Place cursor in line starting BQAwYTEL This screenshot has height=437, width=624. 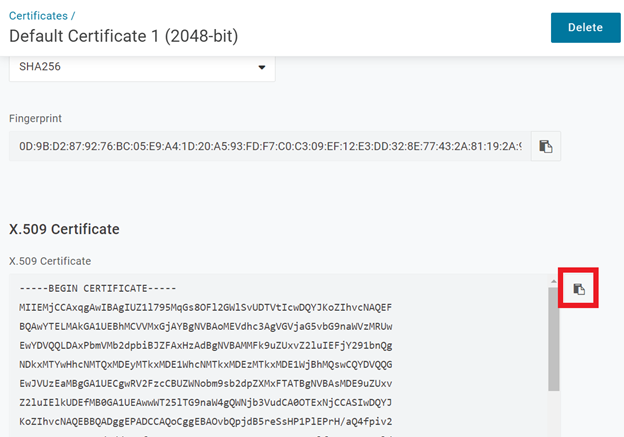click(x=205, y=326)
